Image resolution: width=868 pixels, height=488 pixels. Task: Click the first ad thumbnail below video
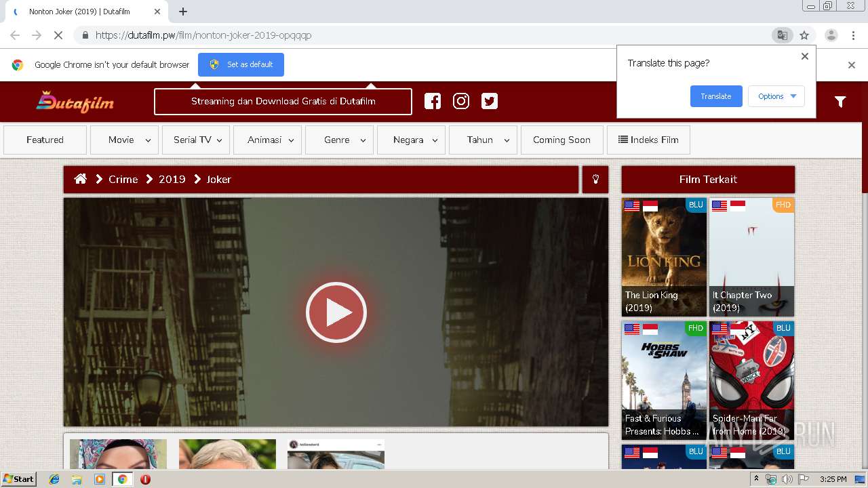click(118, 454)
